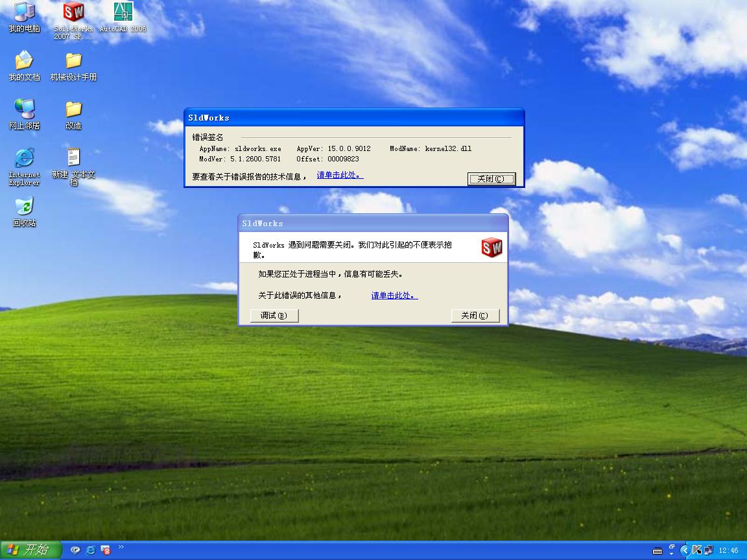This screenshot has height=560, width=747.
Task: Open the mail quick launch icon
Action: [x=105, y=550]
